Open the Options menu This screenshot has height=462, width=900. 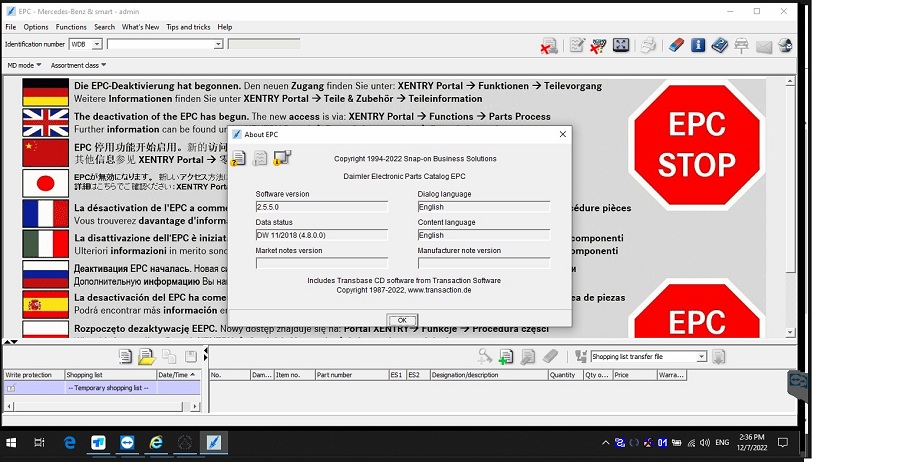[x=36, y=27]
